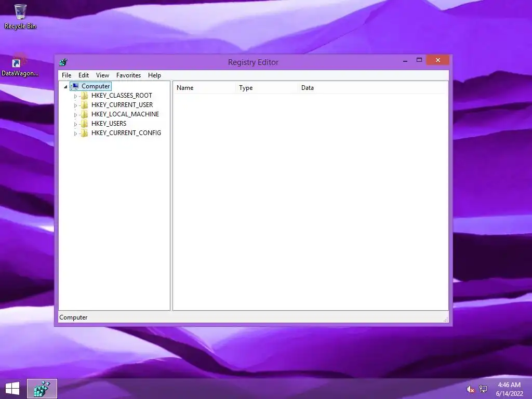Screen dimensions: 532x399
Task: Minimize the Registry Editor window
Action: 405,60
